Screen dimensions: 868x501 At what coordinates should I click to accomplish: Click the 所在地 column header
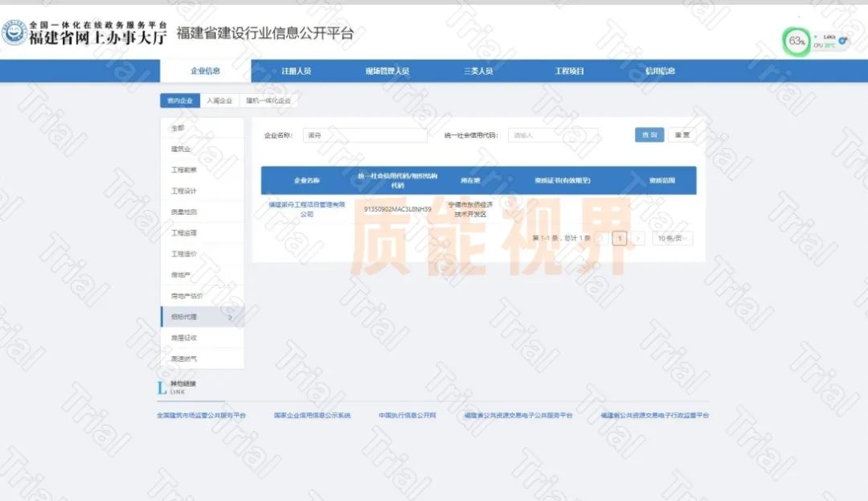click(x=470, y=180)
